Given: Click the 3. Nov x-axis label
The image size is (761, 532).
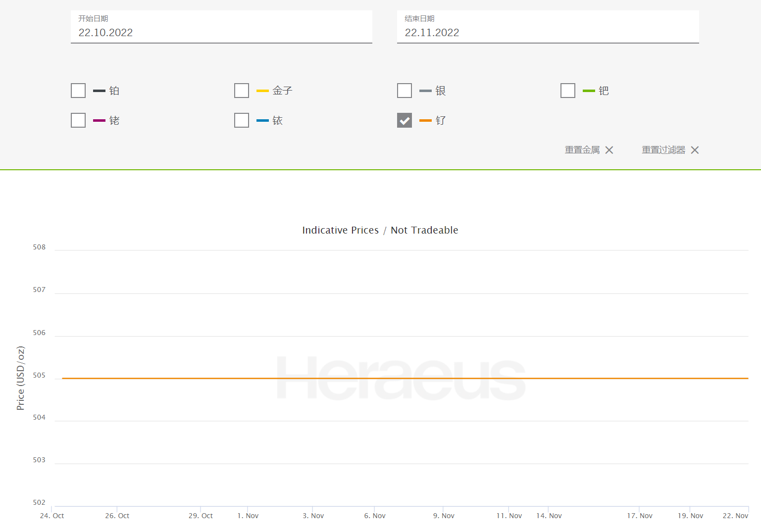Looking at the screenshot, I should (x=313, y=516).
